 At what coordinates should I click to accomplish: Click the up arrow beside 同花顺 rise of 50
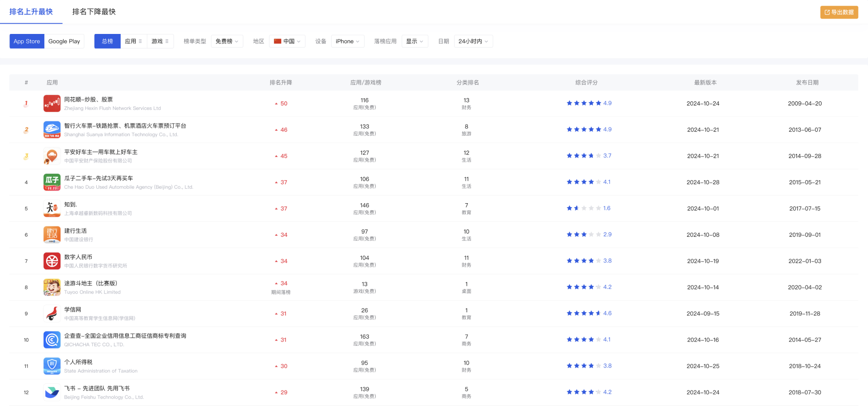276,104
